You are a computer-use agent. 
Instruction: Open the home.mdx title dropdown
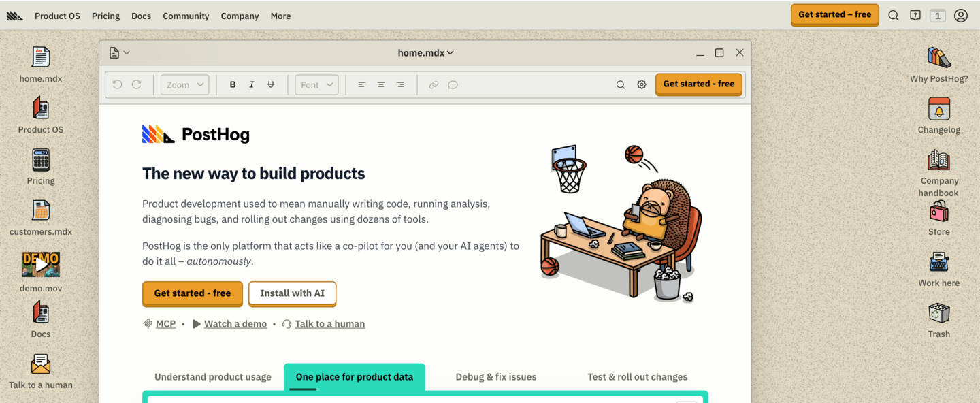pos(425,52)
